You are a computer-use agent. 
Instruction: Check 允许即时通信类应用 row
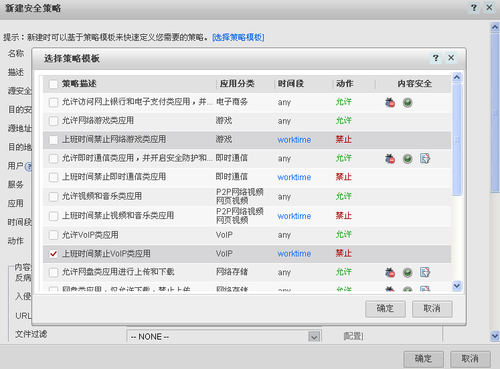[53, 158]
